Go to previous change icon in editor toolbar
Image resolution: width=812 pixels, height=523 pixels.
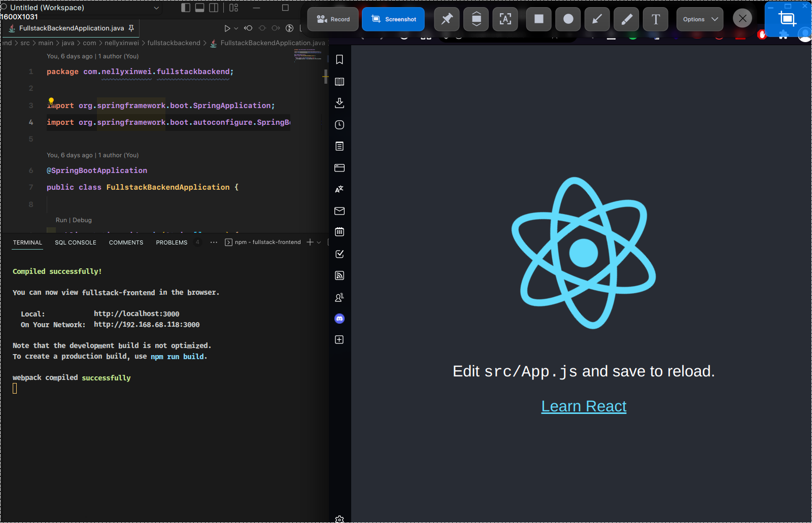coord(248,28)
